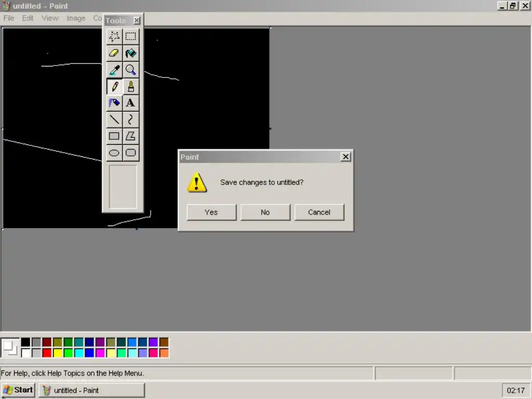Close the Paint dialog with X
This screenshot has height=399, width=532.
[345, 157]
